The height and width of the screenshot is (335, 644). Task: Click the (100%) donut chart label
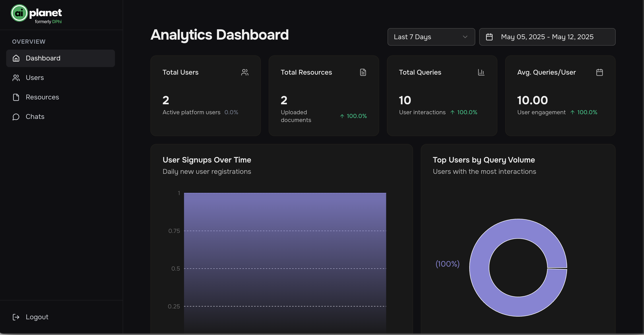click(x=448, y=264)
